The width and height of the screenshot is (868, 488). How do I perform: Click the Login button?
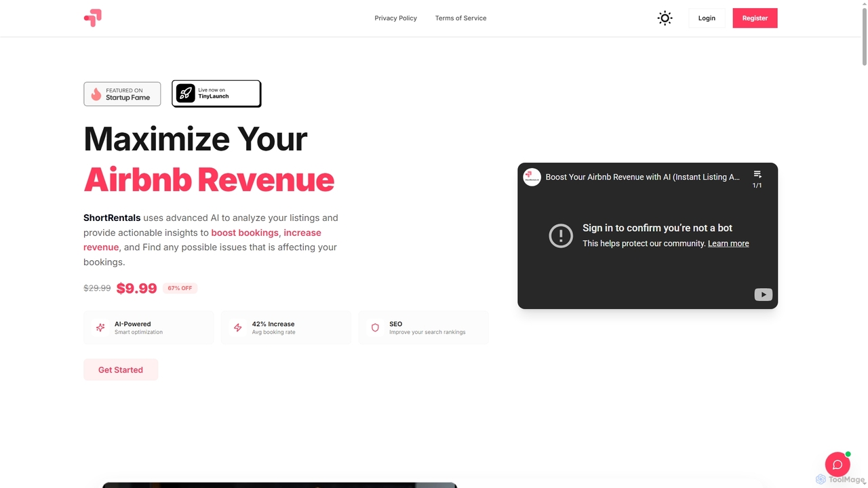707,18
